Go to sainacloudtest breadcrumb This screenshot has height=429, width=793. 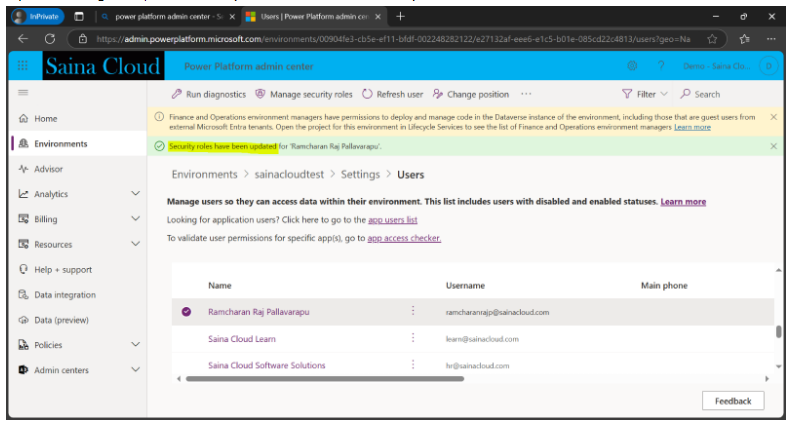click(289, 175)
